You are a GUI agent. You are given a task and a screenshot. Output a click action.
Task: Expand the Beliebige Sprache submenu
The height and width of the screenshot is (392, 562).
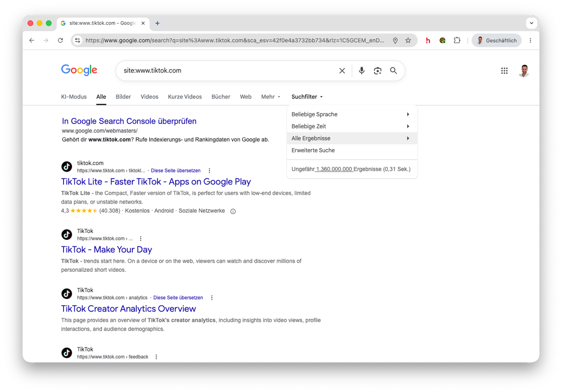point(352,115)
